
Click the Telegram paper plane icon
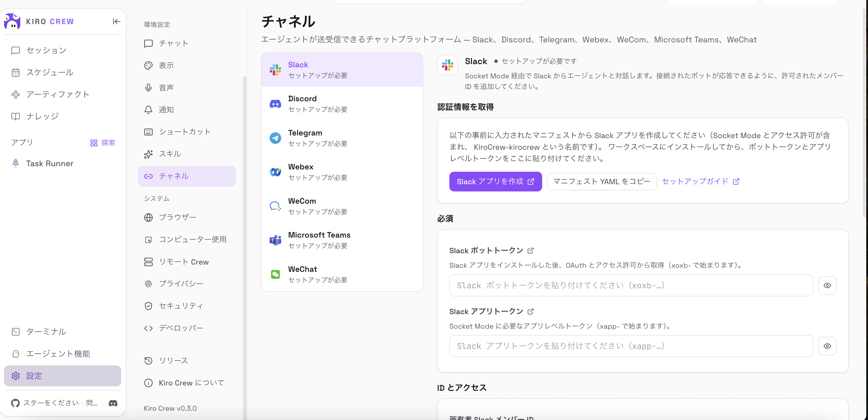coord(275,138)
